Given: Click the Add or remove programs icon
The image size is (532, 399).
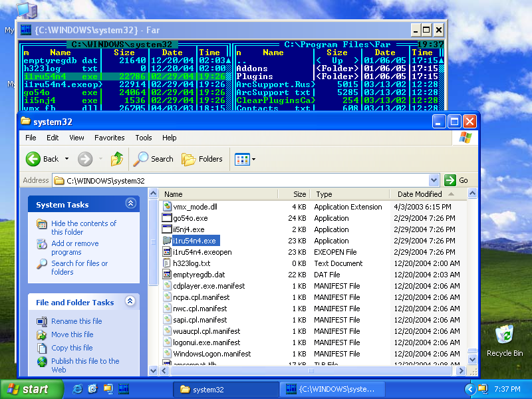Looking at the screenshot, I should (x=42, y=244).
